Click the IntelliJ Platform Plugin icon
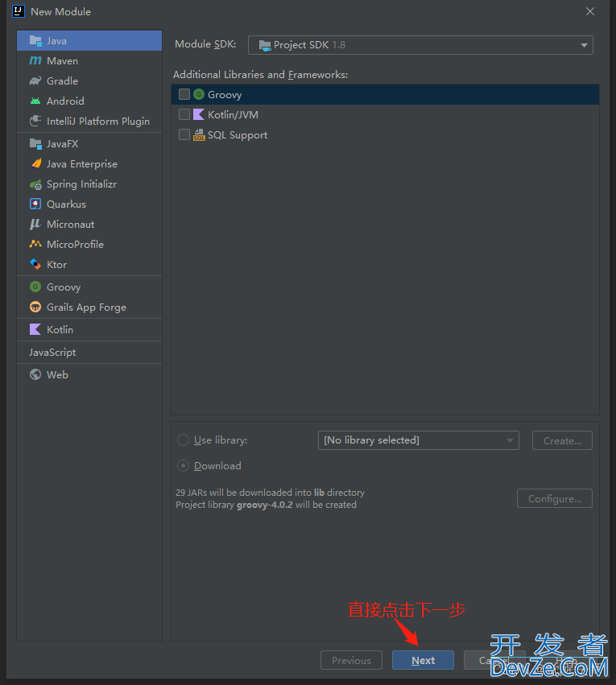The width and height of the screenshot is (616, 685). [35, 121]
